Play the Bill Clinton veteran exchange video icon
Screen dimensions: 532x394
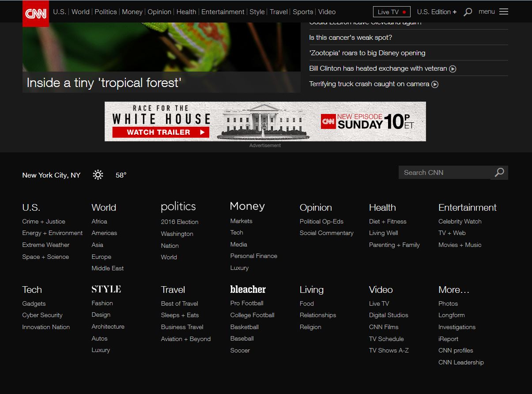tap(453, 69)
